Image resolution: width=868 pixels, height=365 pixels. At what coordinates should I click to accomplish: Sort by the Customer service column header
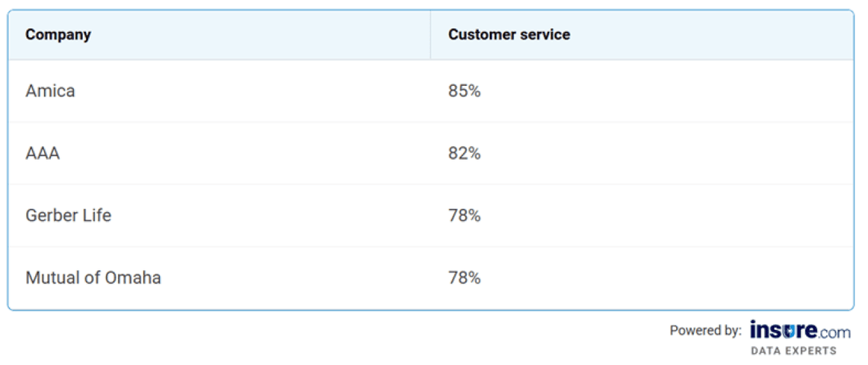click(509, 35)
